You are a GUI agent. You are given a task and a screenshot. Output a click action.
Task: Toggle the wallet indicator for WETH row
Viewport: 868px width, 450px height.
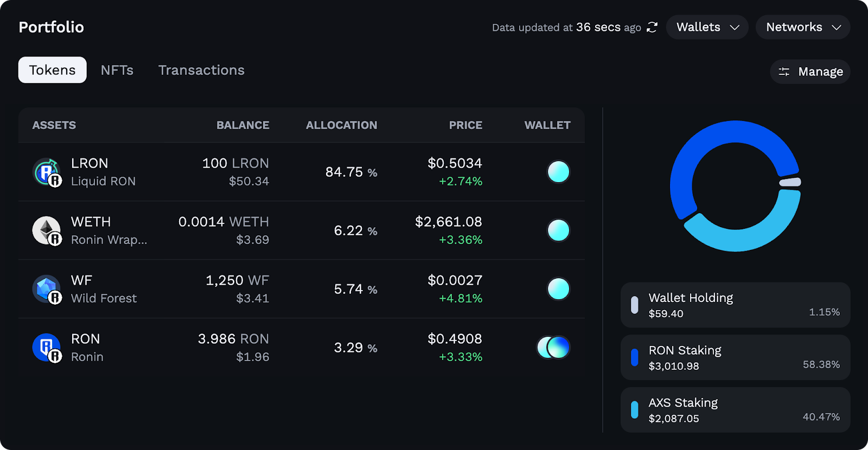click(x=558, y=230)
